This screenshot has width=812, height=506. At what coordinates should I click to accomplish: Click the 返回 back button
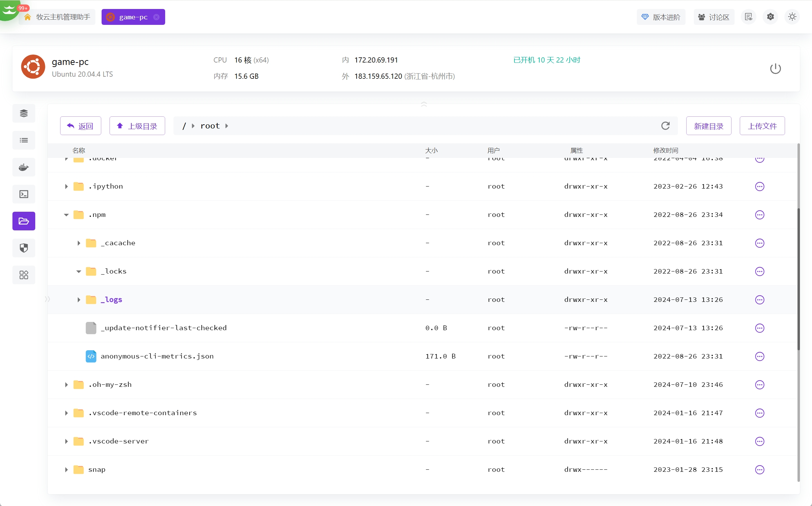click(x=81, y=126)
